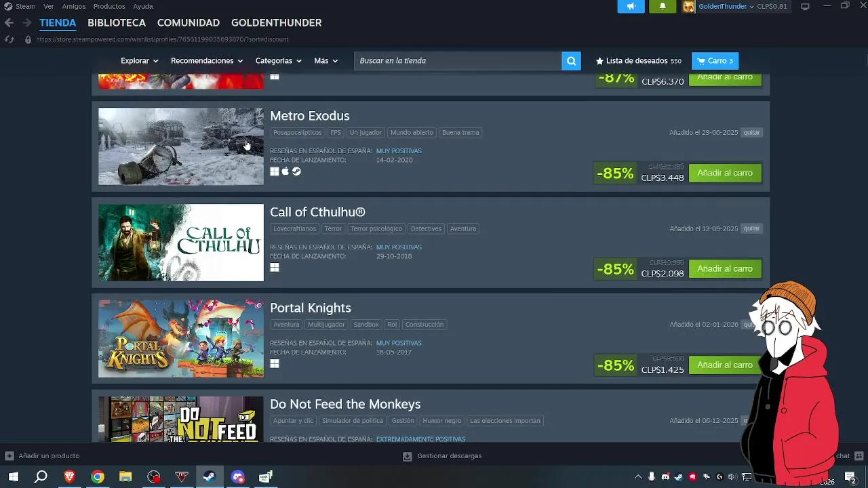Viewport: 868px width, 488px height.
Task: Expand the Más dropdown
Action: tap(325, 61)
